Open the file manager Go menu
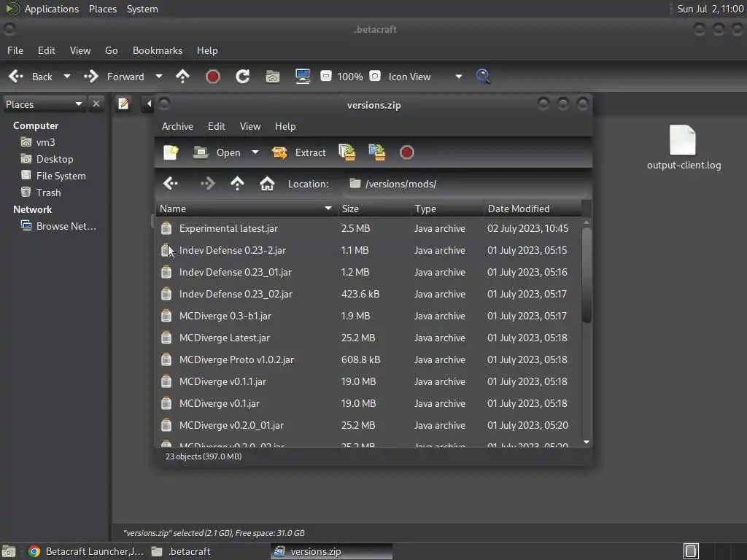Image resolution: width=747 pixels, height=560 pixels. click(x=111, y=50)
